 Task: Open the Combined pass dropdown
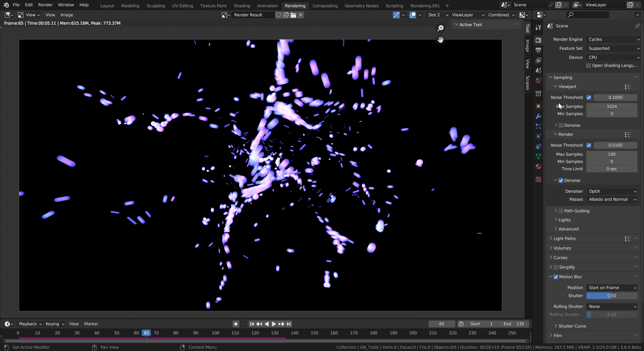[x=501, y=15]
